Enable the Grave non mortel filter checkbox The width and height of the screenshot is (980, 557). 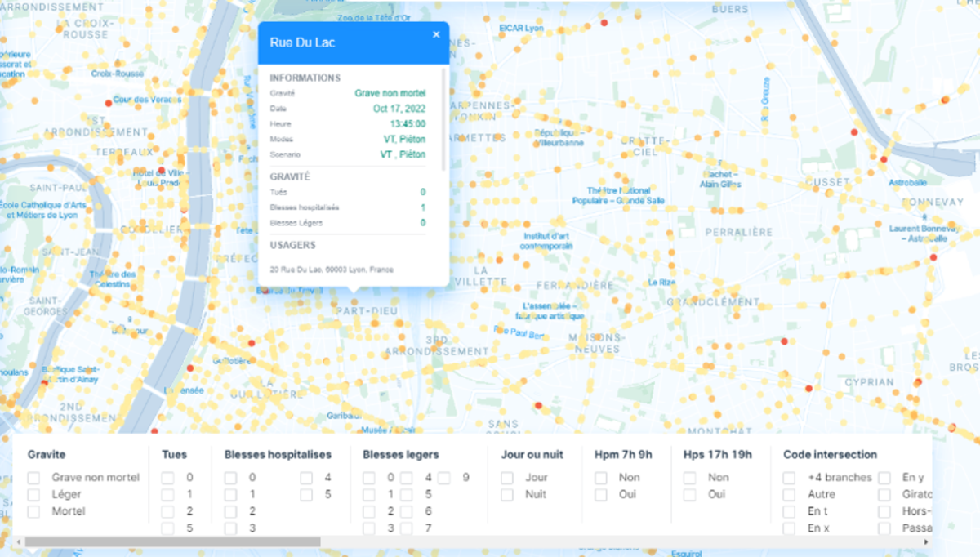pos(33,478)
